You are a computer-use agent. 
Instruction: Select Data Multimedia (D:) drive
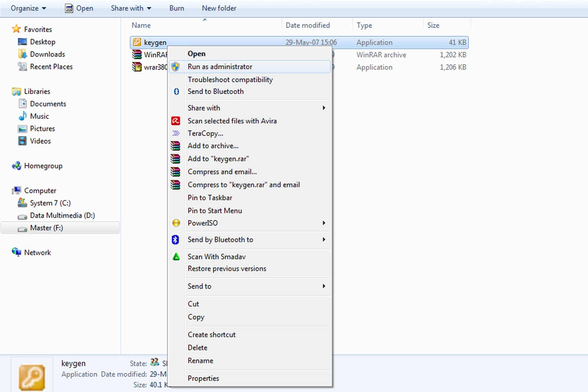62,215
